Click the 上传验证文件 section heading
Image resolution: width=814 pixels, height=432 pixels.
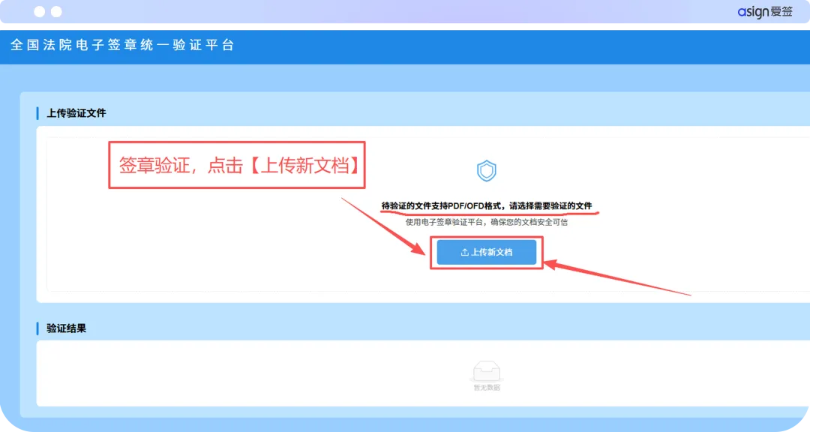point(77,113)
